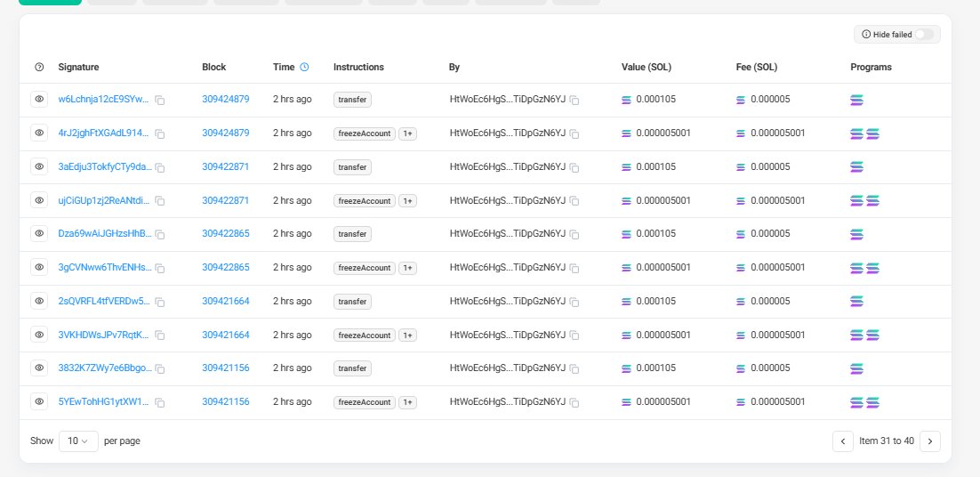Open block 309422871 in 3aEdju3TokfyCTy9da row
The width and height of the screenshot is (980, 477).
point(226,166)
